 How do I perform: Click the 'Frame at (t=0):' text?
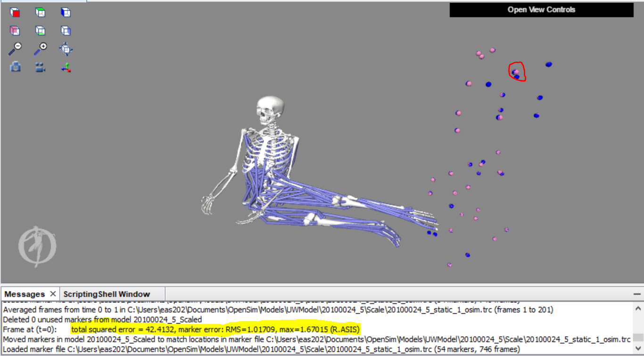click(30, 330)
